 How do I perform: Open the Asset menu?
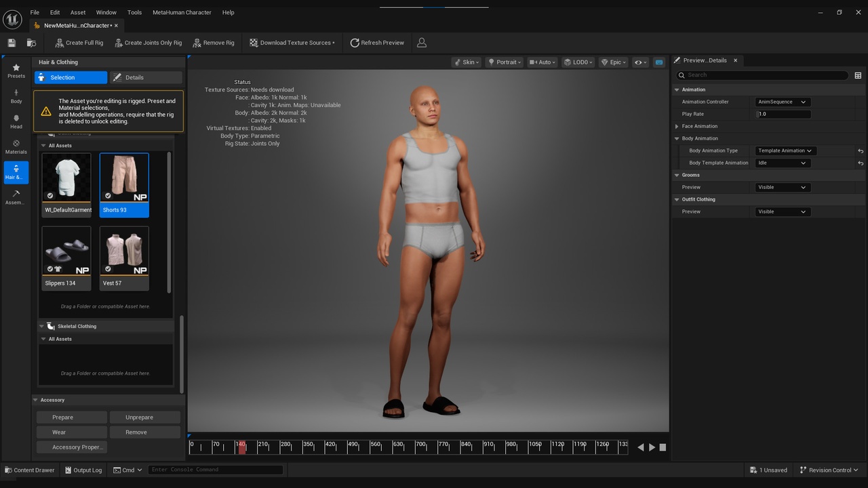click(x=78, y=12)
